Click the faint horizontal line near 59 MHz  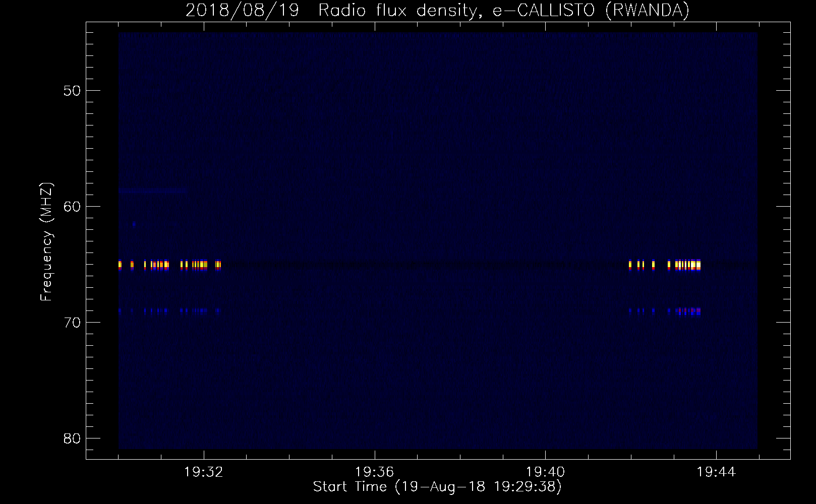[153, 192]
